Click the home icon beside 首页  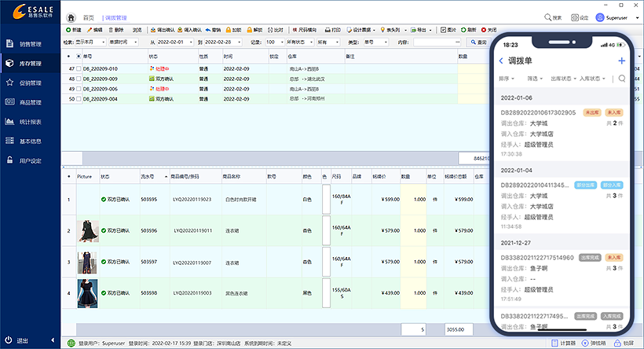[x=72, y=17]
